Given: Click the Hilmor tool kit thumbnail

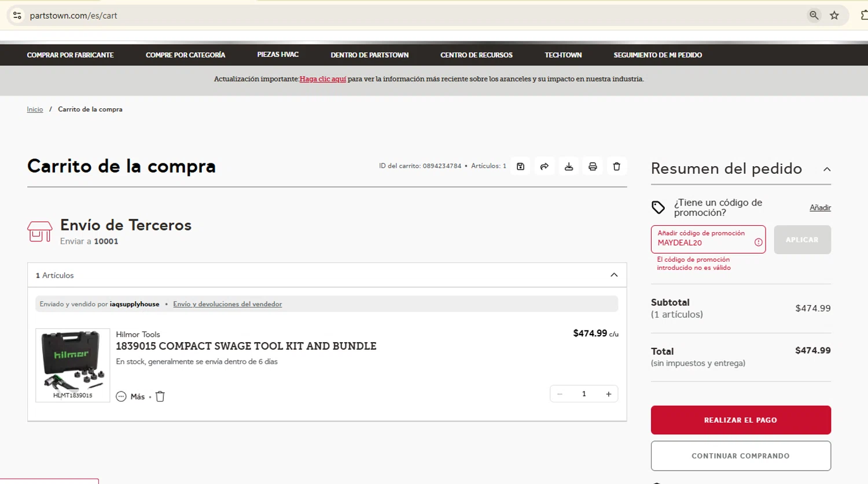Looking at the screenshot, I should [x=72, y=365].
